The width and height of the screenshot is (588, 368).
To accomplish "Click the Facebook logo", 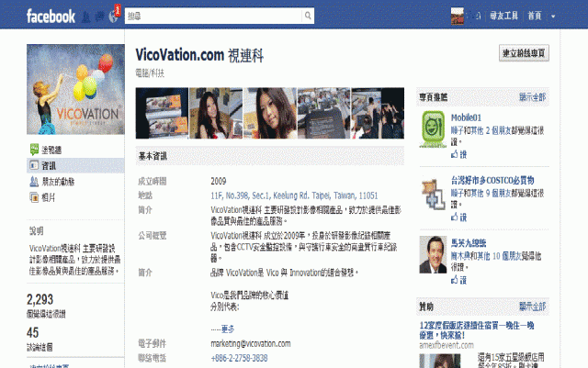I will coord(51,17).
